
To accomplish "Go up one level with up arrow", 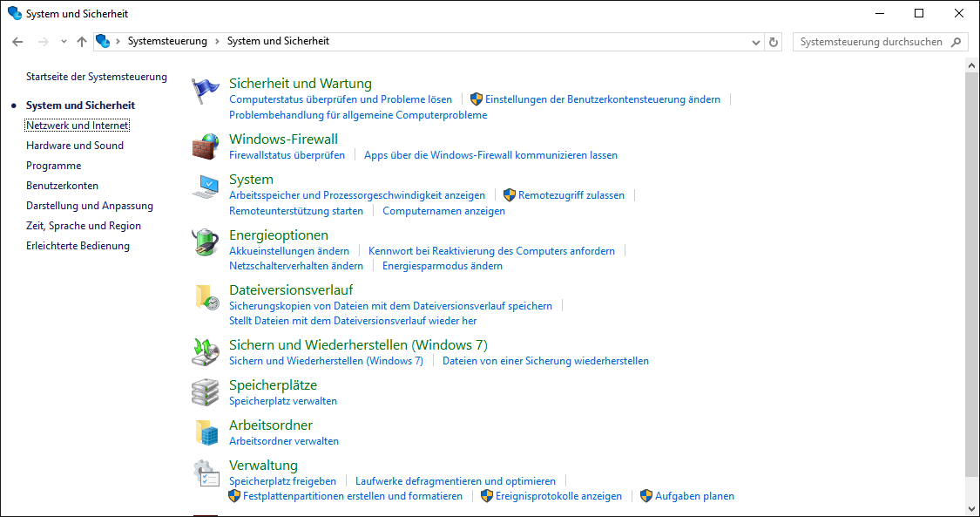I will point(81,42).
